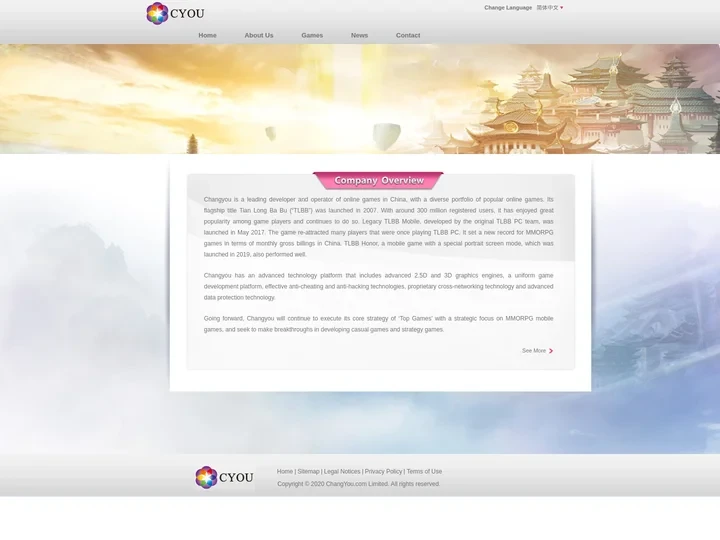This screenshot has height=540, width=720.
Task: Open the Contact nav item
Action: (408, 35)
